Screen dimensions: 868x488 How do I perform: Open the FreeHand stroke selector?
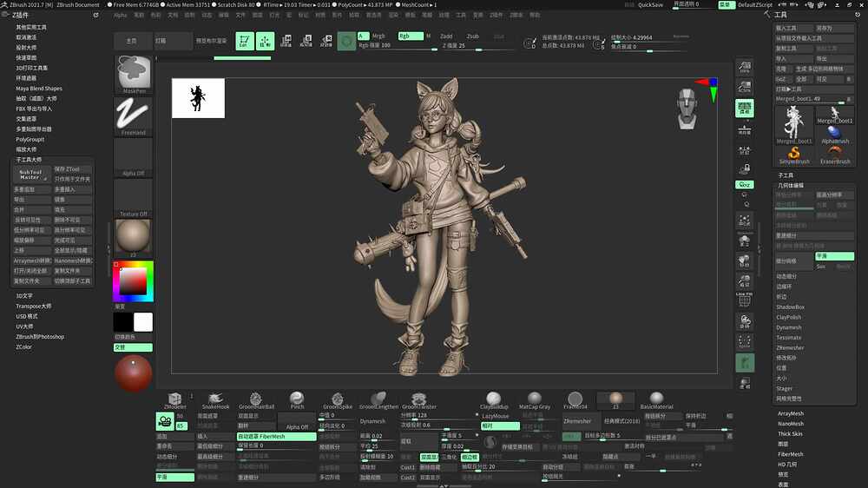(x=134, y=116)
